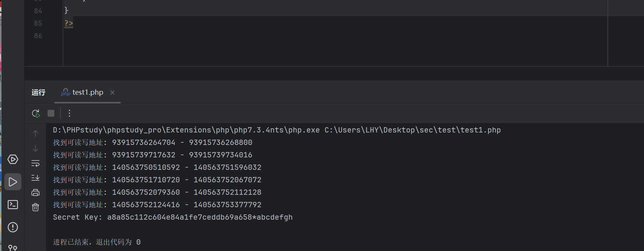Stop the running process
644x251 pixels.
(x=51, y=113)
